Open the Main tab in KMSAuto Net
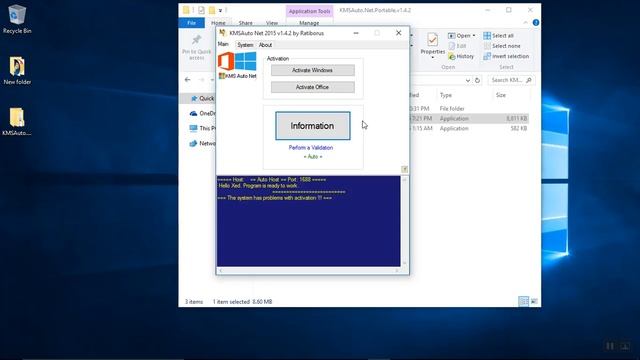640x360 pixels. tap(223, 44)
